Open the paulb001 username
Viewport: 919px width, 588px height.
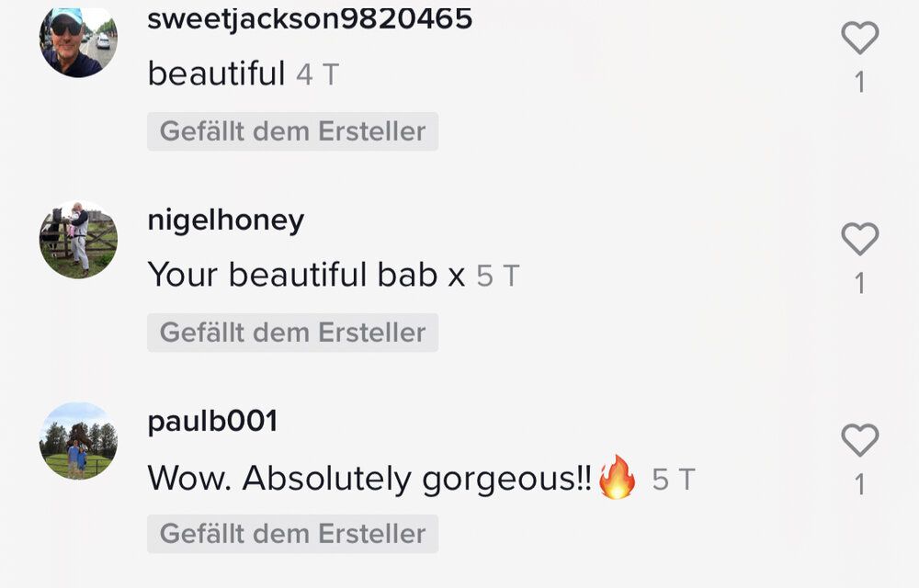point(212,422)
